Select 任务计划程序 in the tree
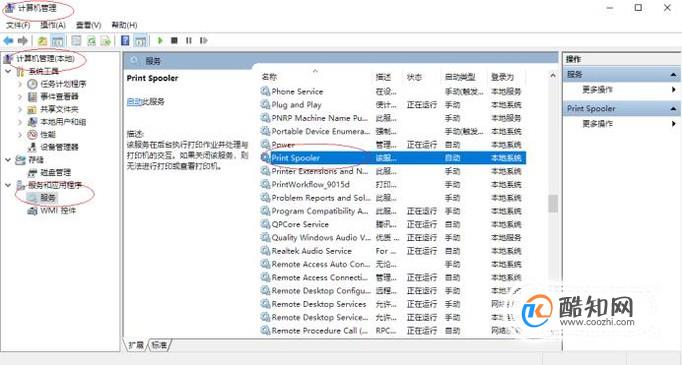The height and width of the screenshot is (365, 682). [63, 84]
